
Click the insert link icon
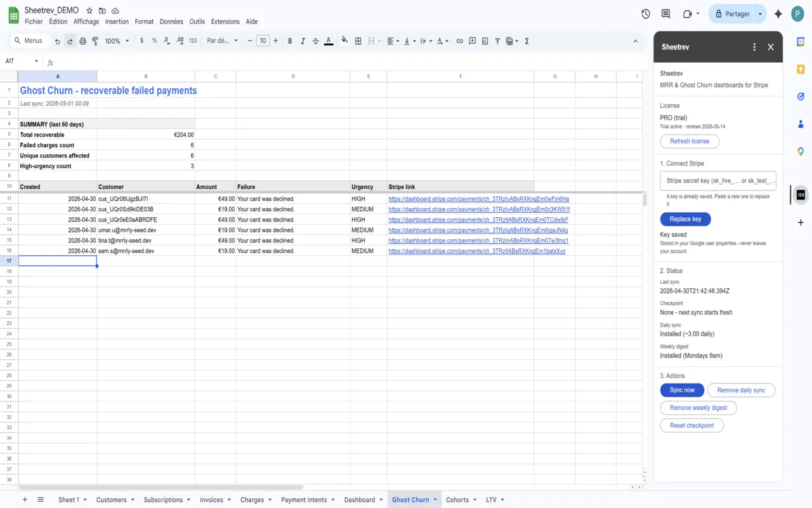coord(460,41)
